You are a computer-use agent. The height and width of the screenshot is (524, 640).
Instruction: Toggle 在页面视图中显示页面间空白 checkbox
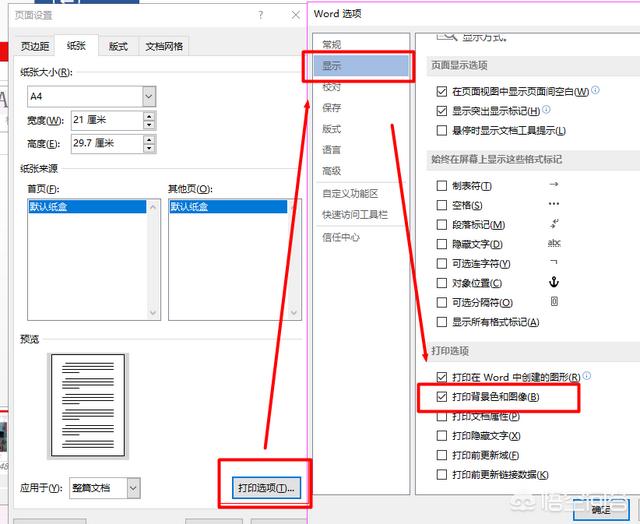click(442, 91)
